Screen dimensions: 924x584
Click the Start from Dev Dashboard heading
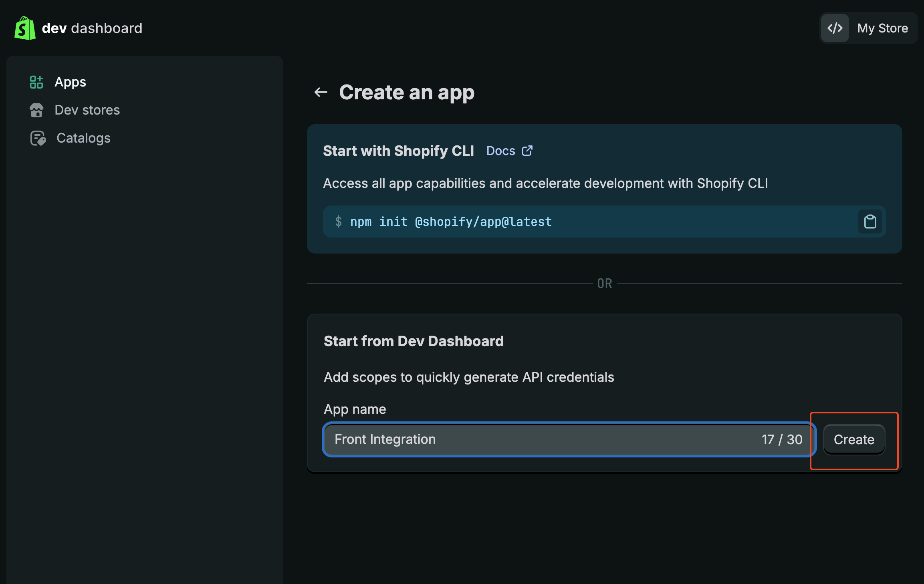(414, 341)
